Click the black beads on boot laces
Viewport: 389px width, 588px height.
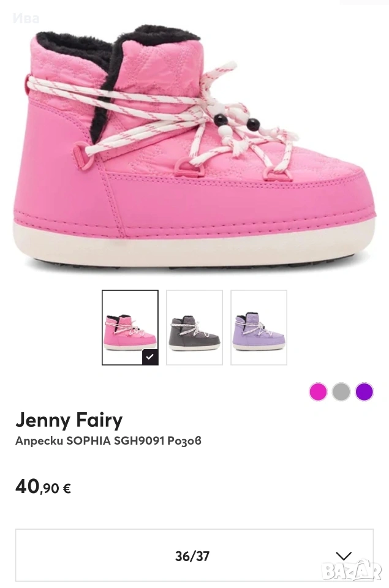pyautogui.click(x=236, y=121)
